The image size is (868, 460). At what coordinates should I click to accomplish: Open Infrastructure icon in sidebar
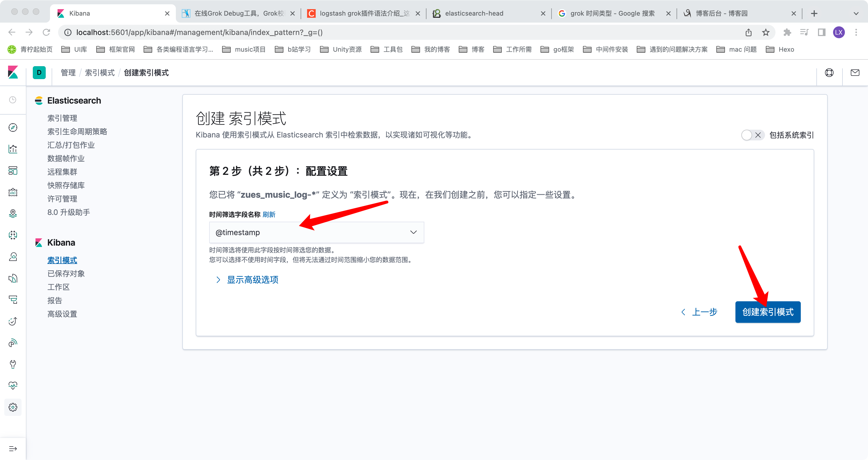click(13, 256)
